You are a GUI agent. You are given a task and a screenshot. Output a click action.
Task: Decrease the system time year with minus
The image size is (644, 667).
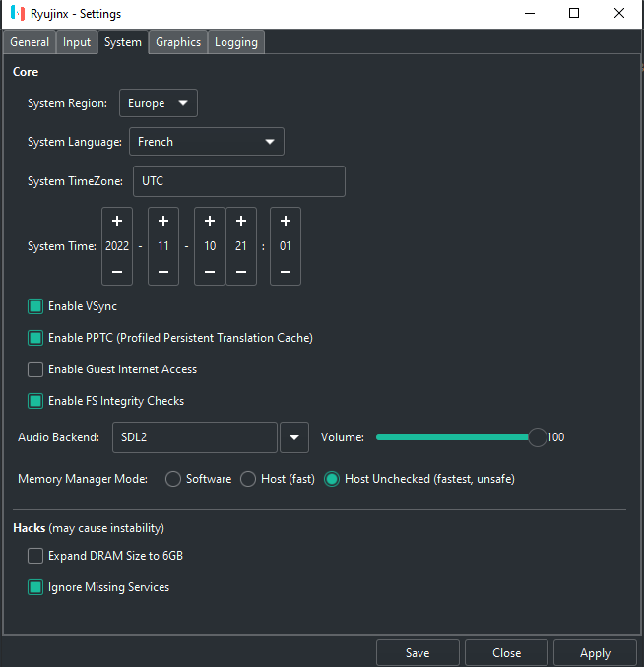click(117, 272)
